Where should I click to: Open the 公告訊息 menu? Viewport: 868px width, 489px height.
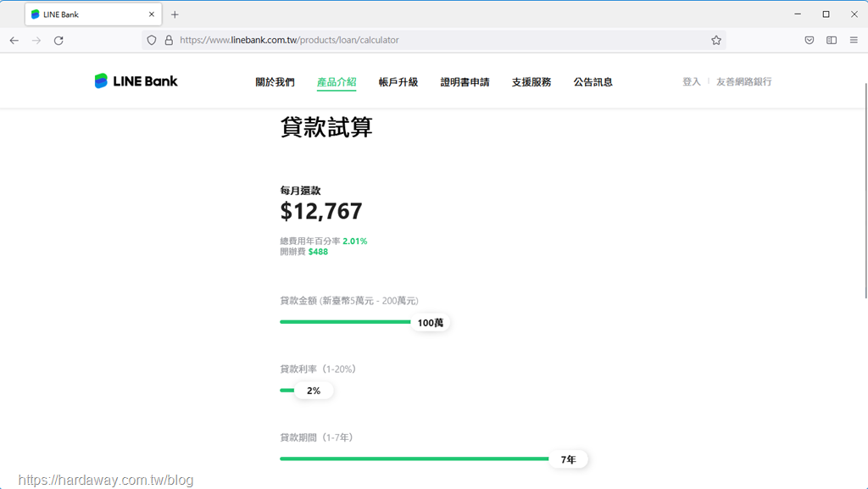[x=593, y=82]
